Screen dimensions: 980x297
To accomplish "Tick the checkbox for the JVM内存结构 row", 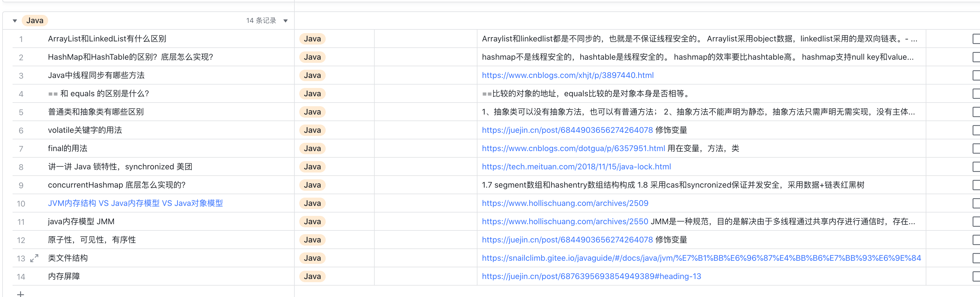I will click(976, 203).
